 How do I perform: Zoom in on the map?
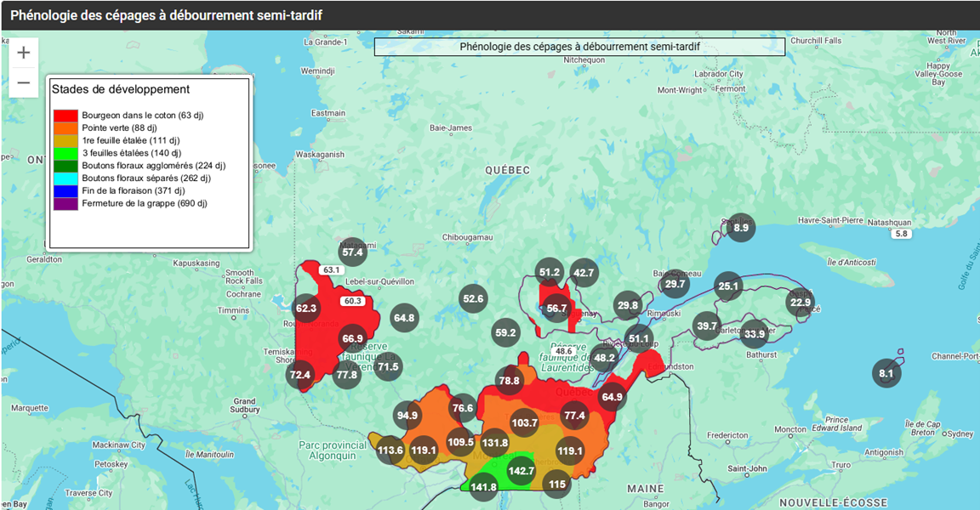(24, 53)
